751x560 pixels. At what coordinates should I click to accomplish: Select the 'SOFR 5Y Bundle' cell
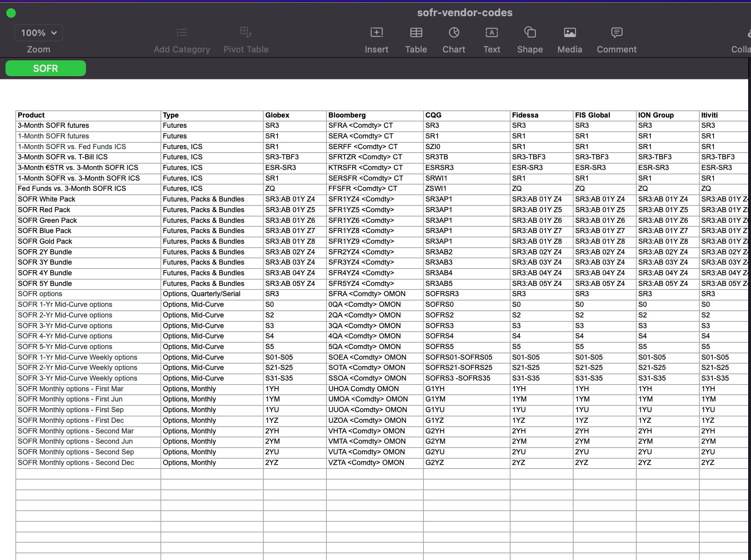click(x=88, y=284)
